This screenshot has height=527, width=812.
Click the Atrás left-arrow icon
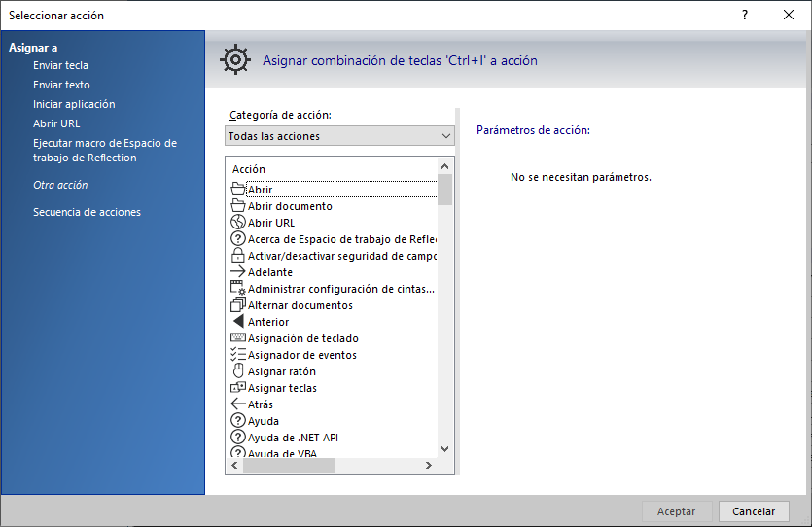(x=237, y=404)
